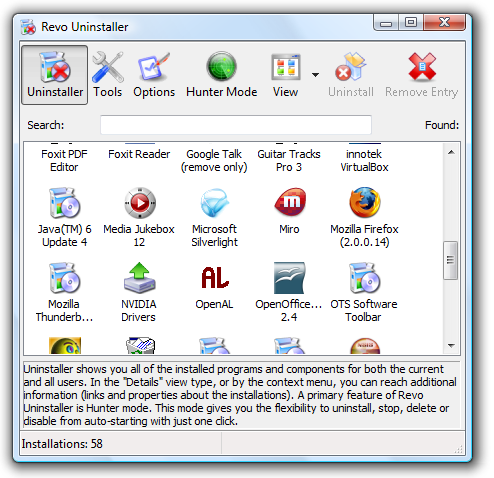Image resolution: width=494 pixels, height=478 pixels.
Task: Click the Remove Entry toolbar button
Action: [x=422, y=75]
